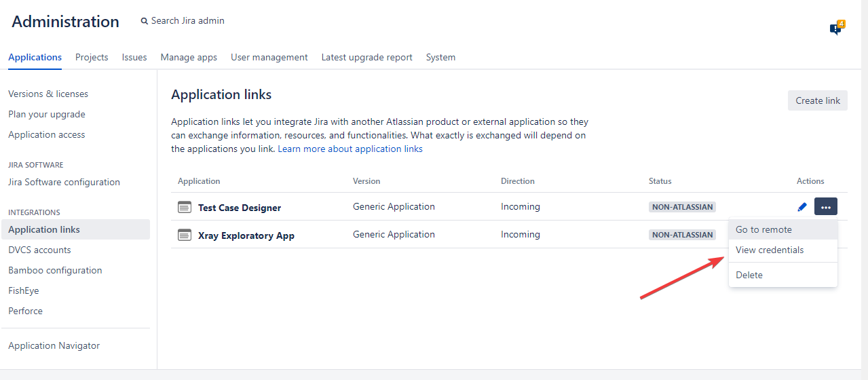Click the Create link button
Viewport: 868px width, 380px height.
[818, 100]
